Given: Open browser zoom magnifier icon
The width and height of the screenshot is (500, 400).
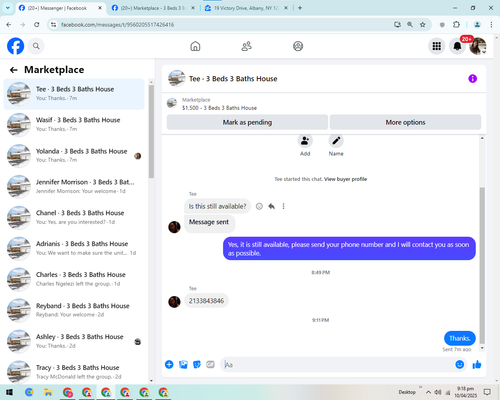Looking at the screenshot, I should (410, 25).
